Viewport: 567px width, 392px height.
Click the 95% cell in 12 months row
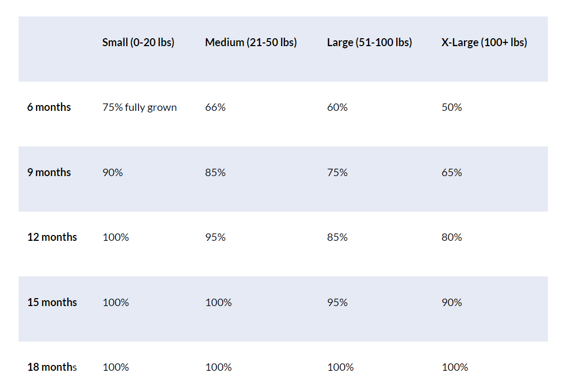click(215, 237)
